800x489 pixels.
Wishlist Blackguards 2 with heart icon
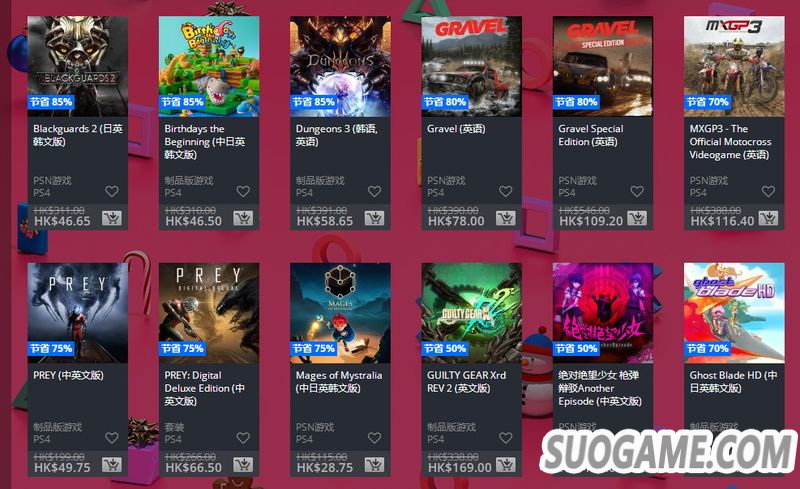click(112, 191)
